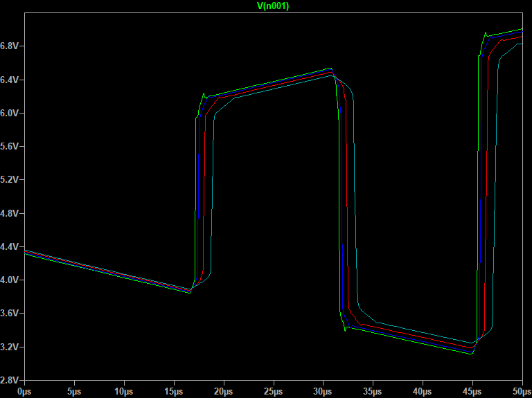The image size is (532, 398).
Task: Click the 35µs time axis label
Action: coord(373,392)
